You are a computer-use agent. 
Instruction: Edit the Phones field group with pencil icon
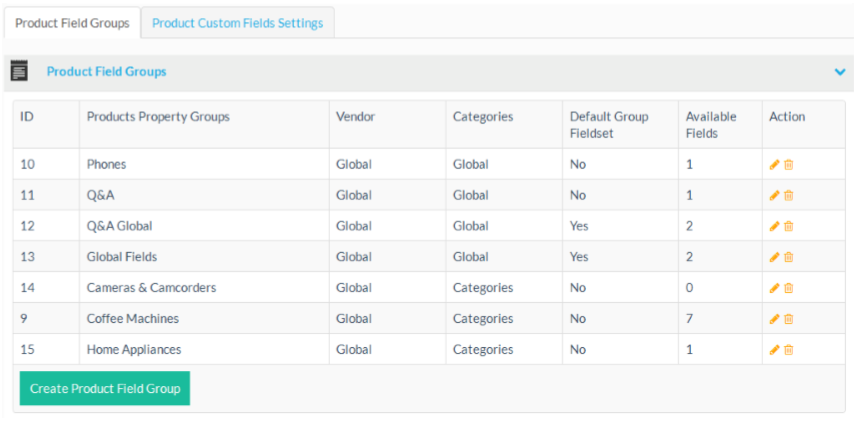(x=774, y=165)
